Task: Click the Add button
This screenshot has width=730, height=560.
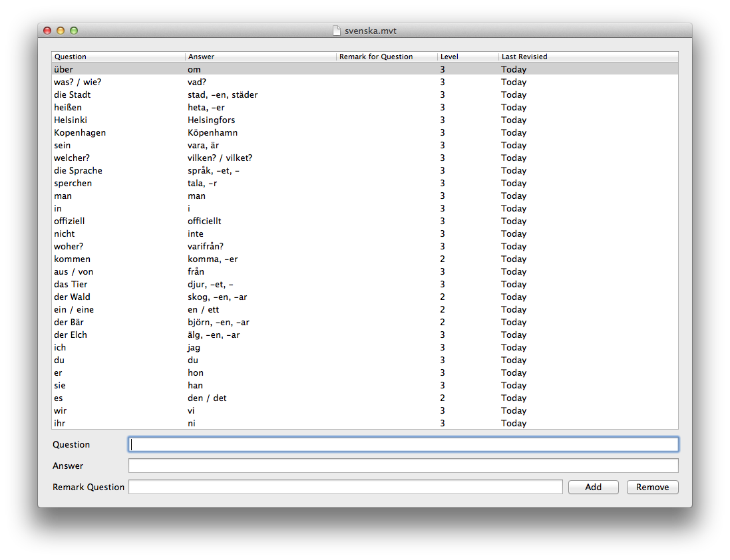Action: [593, 487]
